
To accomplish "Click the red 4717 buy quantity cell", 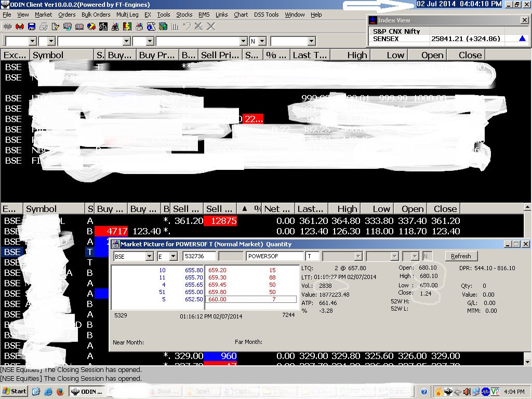I will 111,231.
